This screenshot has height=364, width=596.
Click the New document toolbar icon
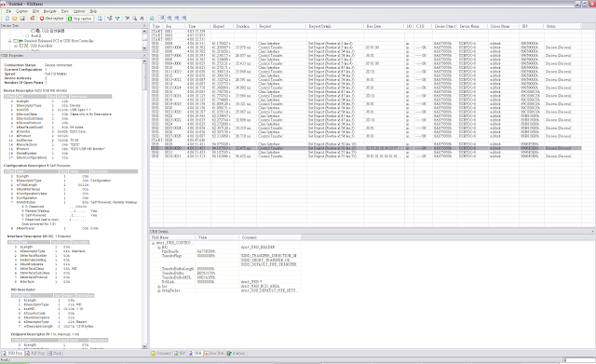[x=7, y=19]
